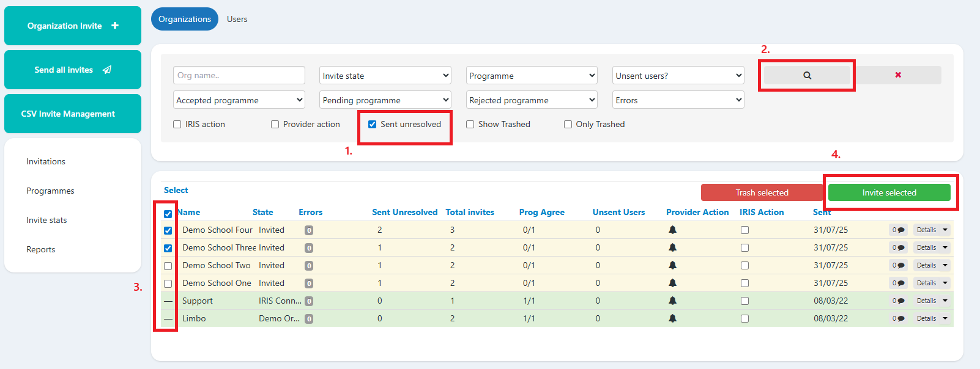Open the Unsent users? dropdown
Image resolution: width=980 pixels, height=369 pixels.
pyautogui.click(x=678, y=75)
